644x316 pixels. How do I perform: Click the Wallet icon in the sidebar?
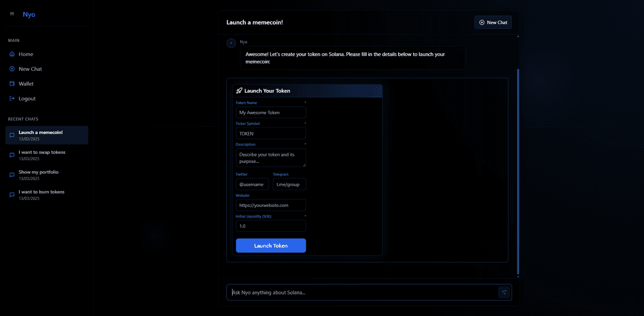pos(12,84)
